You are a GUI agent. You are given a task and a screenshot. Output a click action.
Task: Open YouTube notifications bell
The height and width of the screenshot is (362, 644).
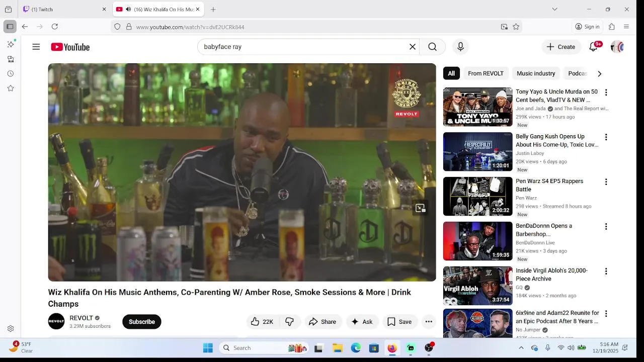click(594, 47)
